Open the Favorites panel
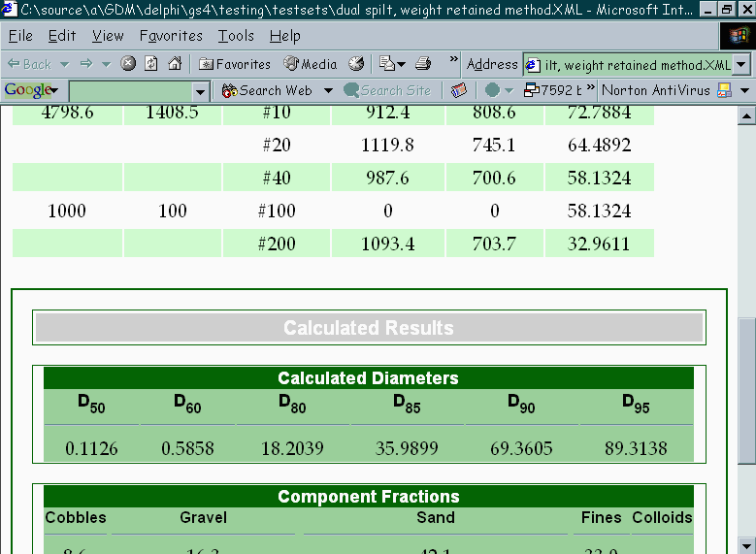Screen dimensions: 756x554 coord(235,64)
